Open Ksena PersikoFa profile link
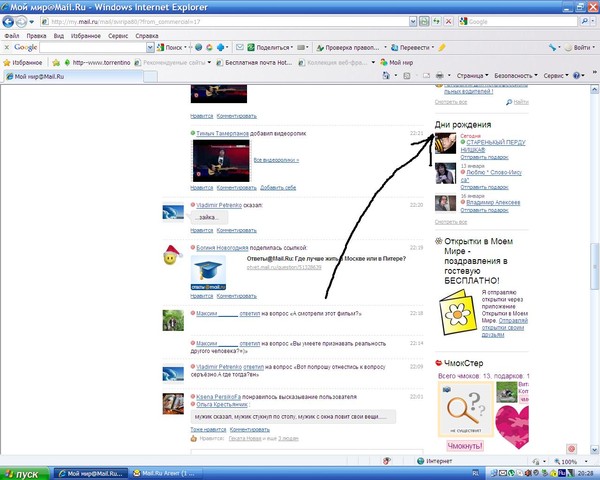The width and height of the screenshot is (600, 480). point(218,397)
